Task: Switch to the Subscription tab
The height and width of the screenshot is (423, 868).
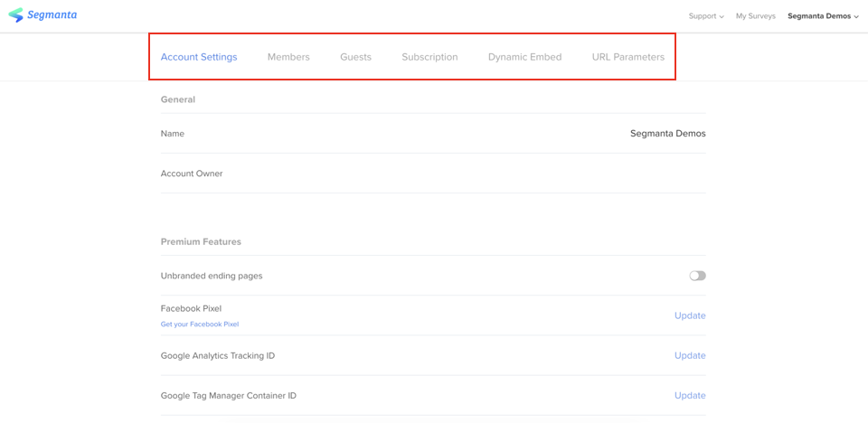Action: point(429,57)
